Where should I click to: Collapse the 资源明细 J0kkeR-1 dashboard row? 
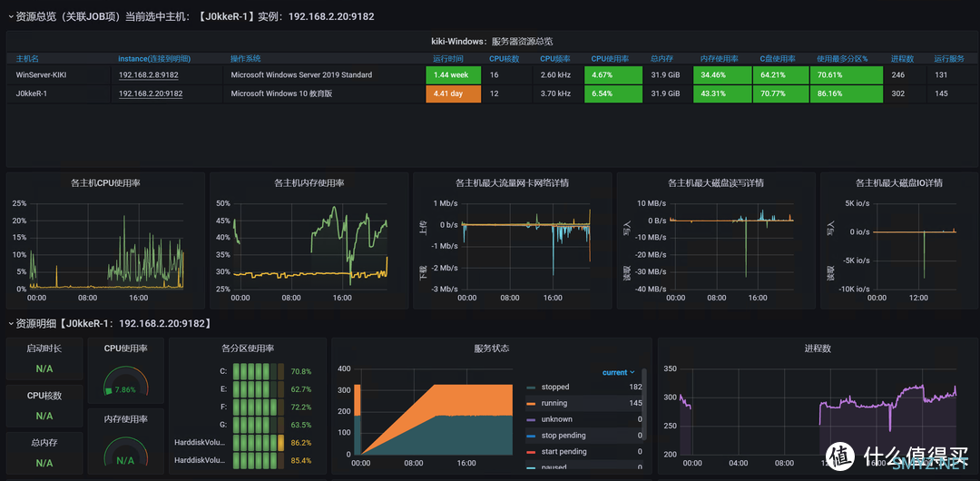(x=110, y=323)
